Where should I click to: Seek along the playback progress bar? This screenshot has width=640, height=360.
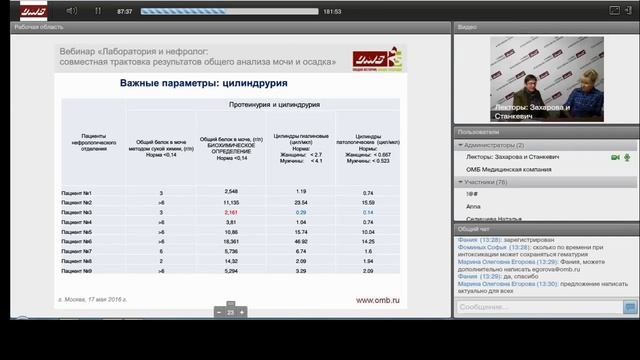pyautogui.click(x=229, y=11)
